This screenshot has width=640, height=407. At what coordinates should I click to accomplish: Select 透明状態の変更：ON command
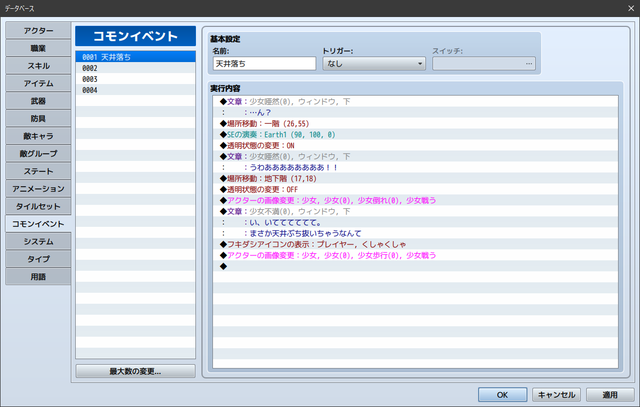pyautogui.click(x=415, y=145)
